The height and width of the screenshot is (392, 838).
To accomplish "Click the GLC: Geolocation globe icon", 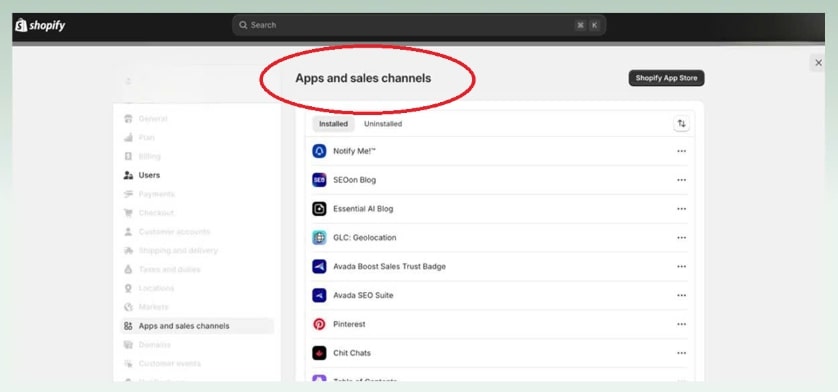I will click(x=319, y=238).
